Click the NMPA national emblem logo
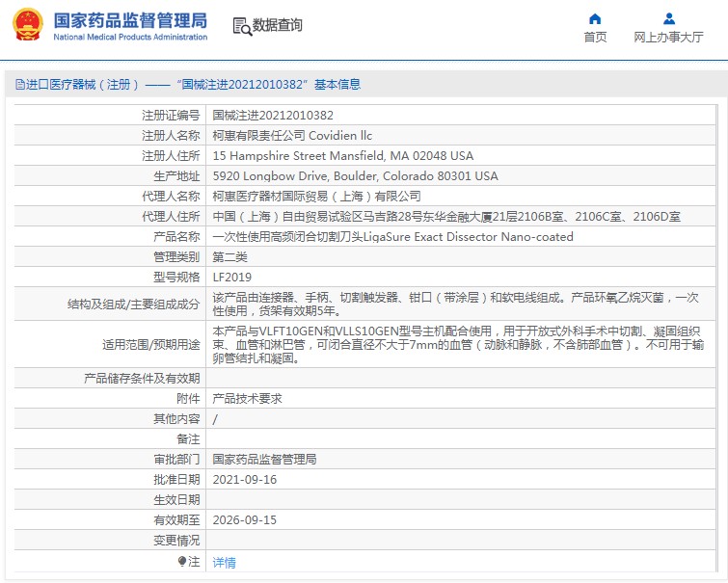 point(28,25)
